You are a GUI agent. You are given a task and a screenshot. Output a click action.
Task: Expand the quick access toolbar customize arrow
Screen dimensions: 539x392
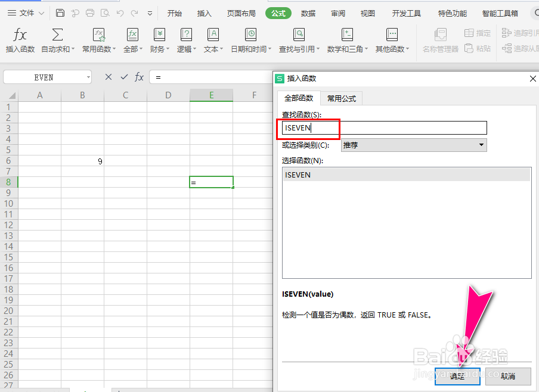coord(150,13)
